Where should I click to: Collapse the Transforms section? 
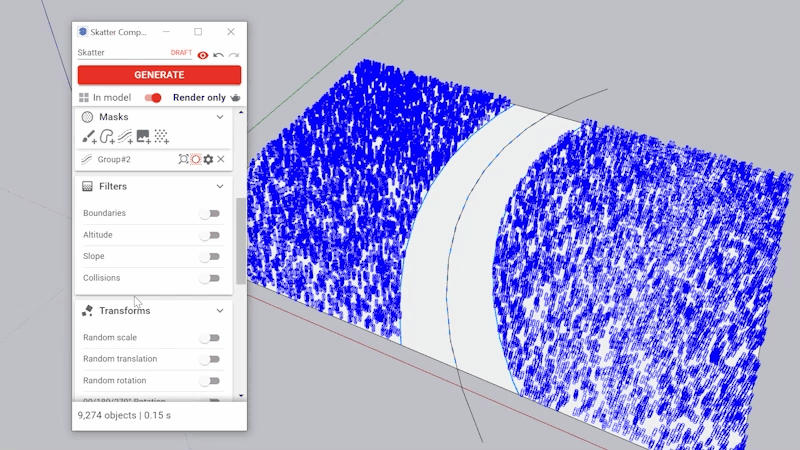220,311
